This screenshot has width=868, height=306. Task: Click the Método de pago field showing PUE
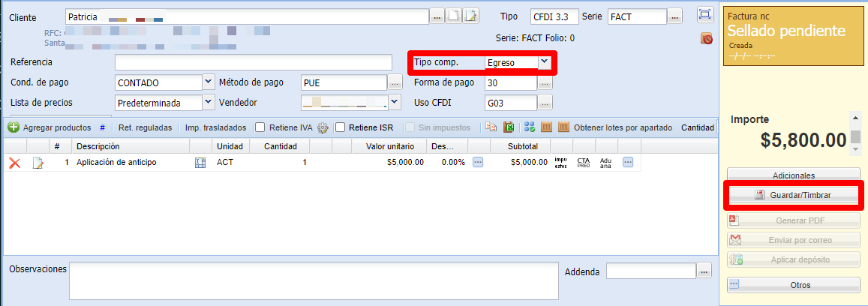tap(343, 83)
